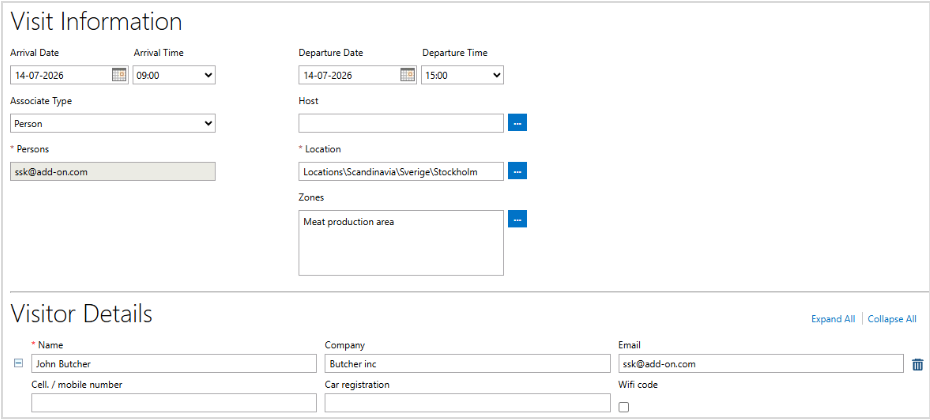Image resolution: width=930 pixels, height=420 pixels.
Task: Click the Cell. / mobile number field
Action: click(174, 403)
